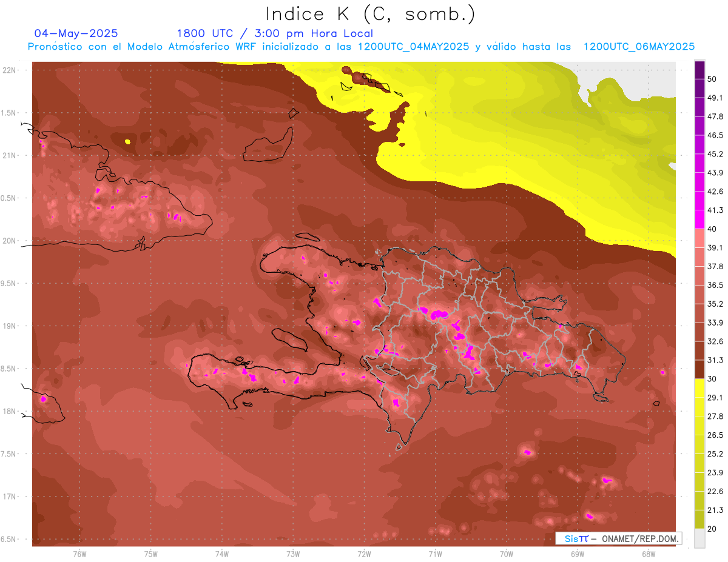Select the '74W' longitude label
The height and width of the screenshot is (562, 728).
[222, 554]
